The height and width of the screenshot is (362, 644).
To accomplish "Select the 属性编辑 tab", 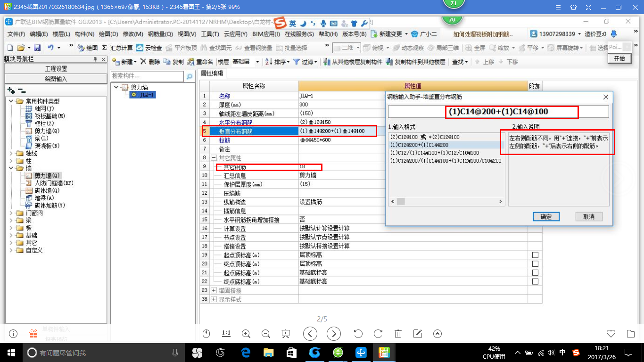I will tap(212, 74).
